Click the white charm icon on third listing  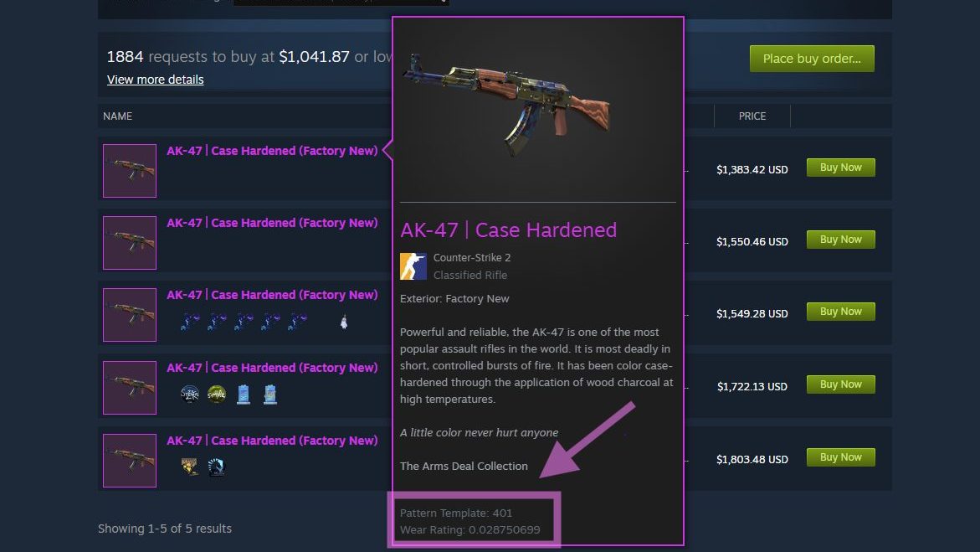coord(344,322)
